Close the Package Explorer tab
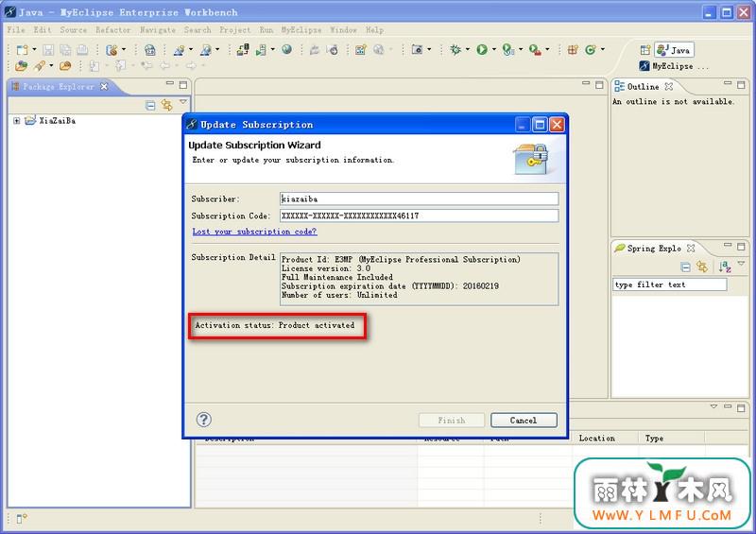756x534 pixels. (x=104, y=86)
